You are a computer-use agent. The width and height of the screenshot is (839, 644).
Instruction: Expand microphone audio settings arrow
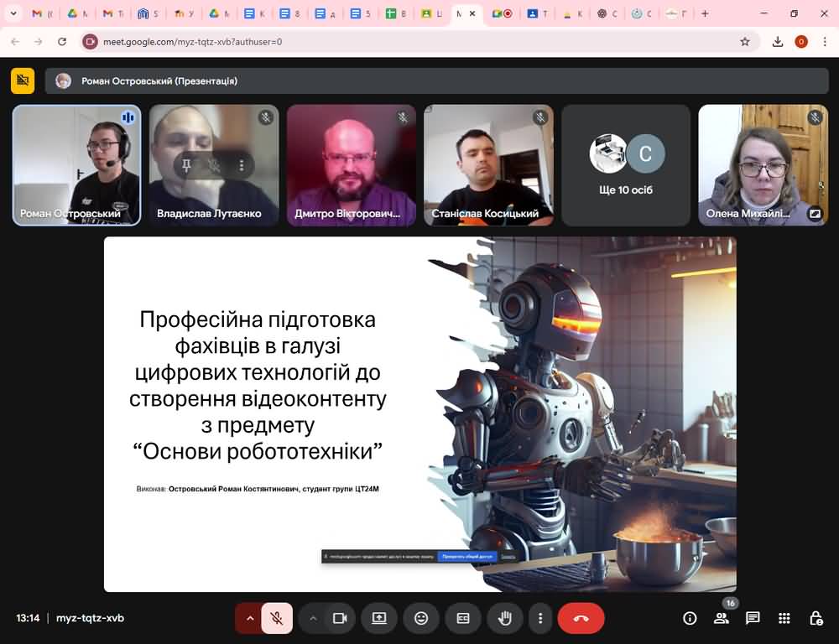coord(249,618)
